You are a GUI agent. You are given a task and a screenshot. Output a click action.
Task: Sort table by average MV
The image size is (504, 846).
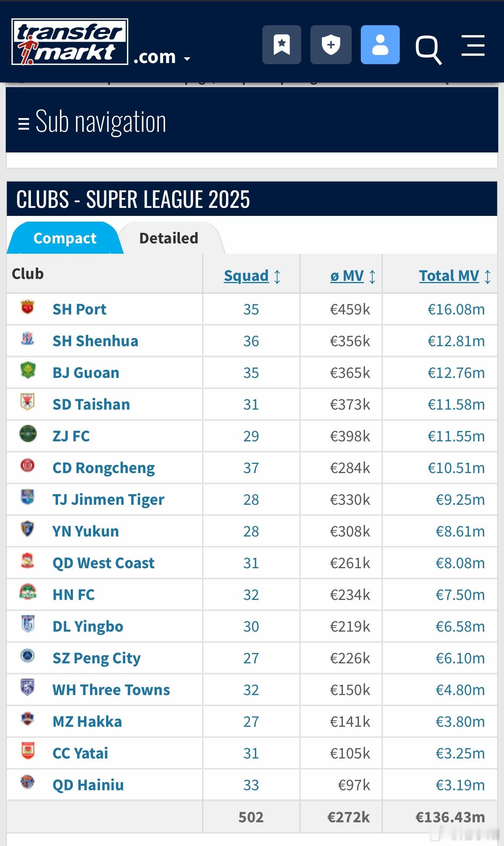click(347, 276)
